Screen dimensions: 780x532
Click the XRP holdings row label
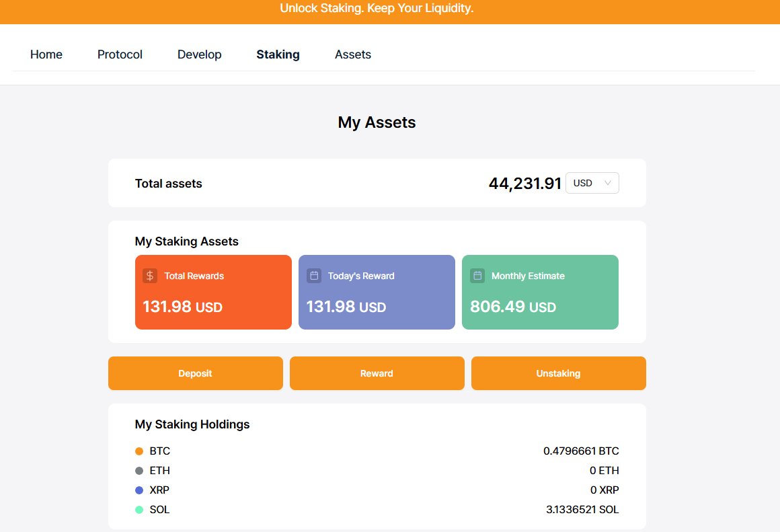pyautogui.click(x=159, y=490)
